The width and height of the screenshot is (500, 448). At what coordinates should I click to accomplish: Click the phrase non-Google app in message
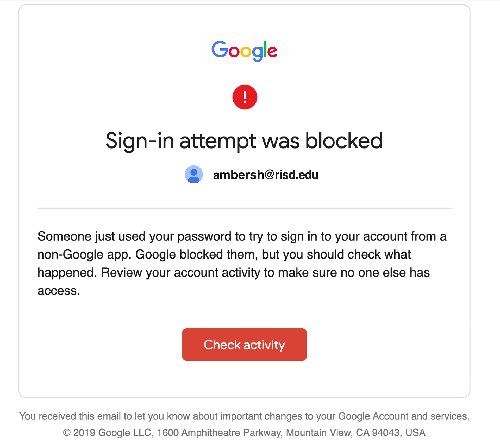[84, 255]
